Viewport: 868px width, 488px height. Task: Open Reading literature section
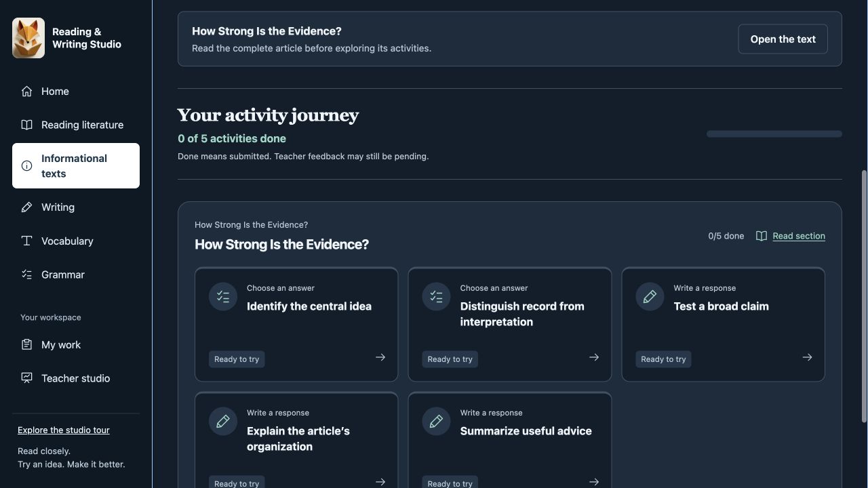click(76, 125)
